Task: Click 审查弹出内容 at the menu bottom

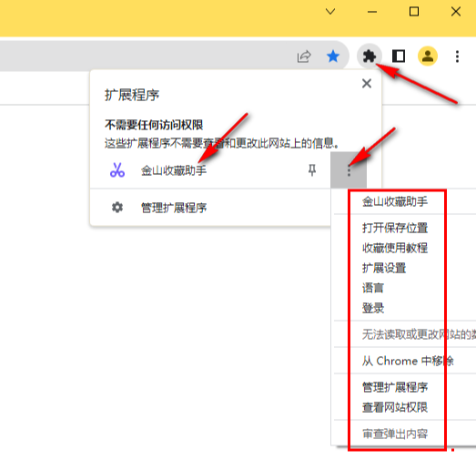Action: point(395,434)
